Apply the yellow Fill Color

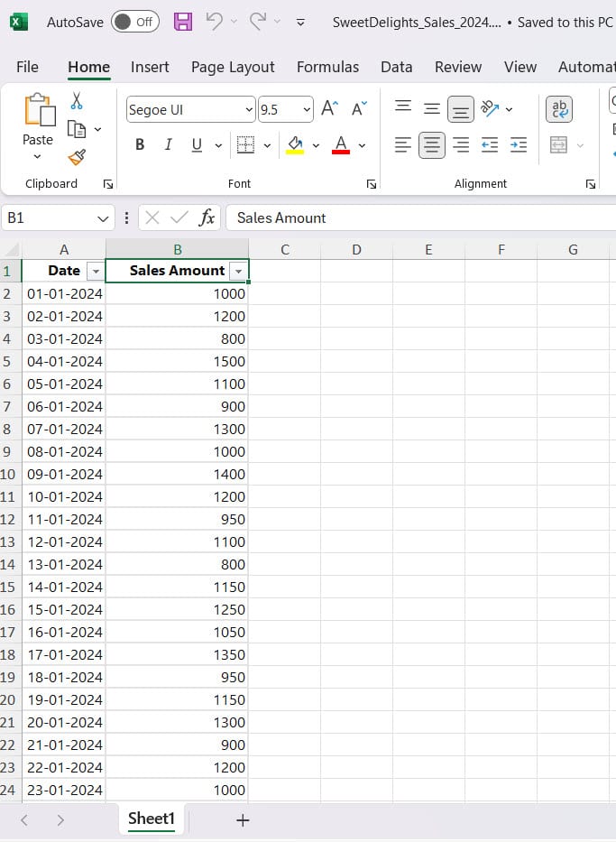(295, 144)
